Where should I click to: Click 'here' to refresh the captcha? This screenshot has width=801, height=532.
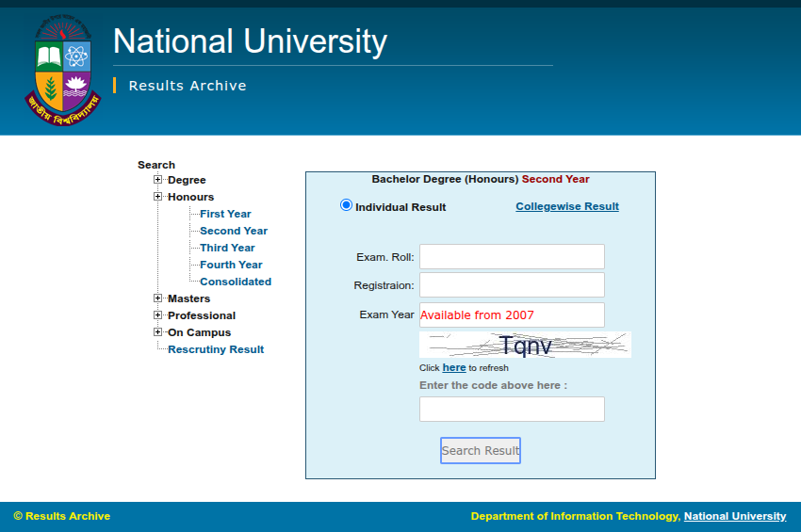(454, 367)
